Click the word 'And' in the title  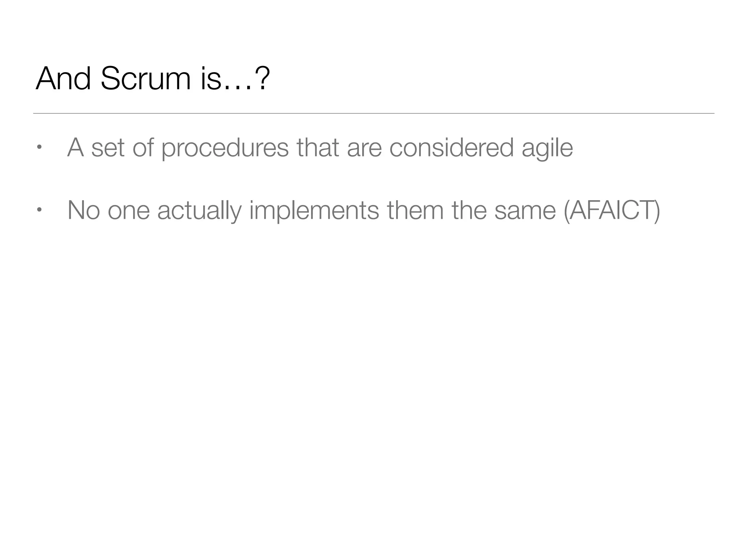(63, 78)
